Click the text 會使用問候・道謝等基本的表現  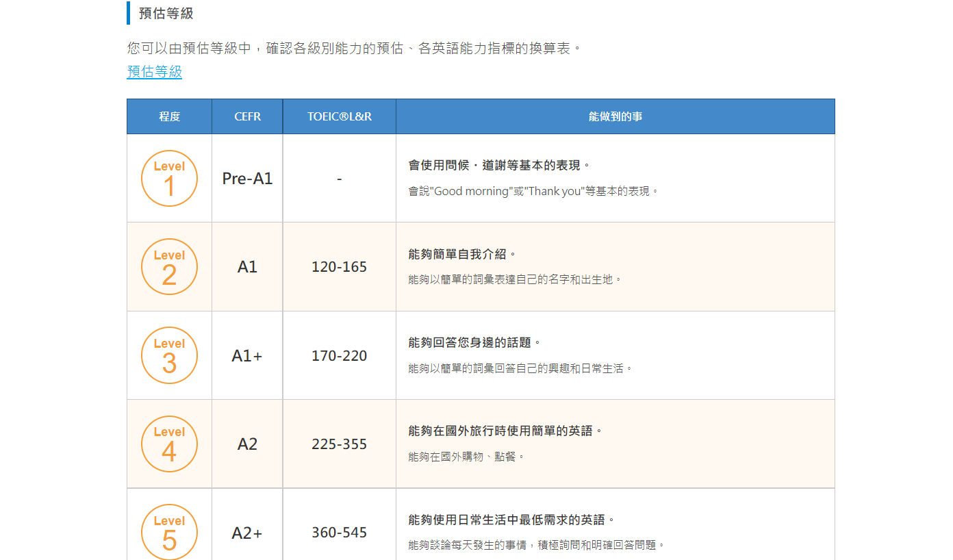(x=499, y=166)
